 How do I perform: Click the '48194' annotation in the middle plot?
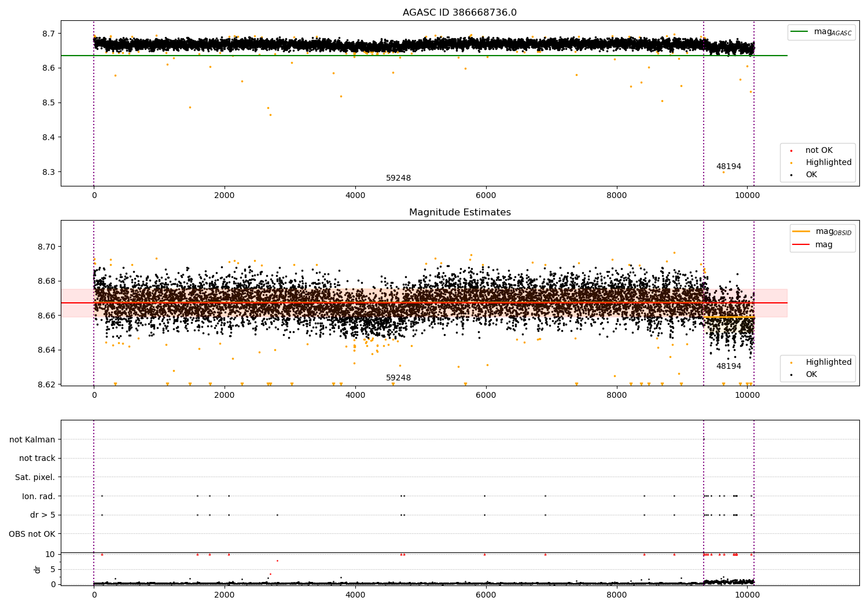[x=729, y=367]
